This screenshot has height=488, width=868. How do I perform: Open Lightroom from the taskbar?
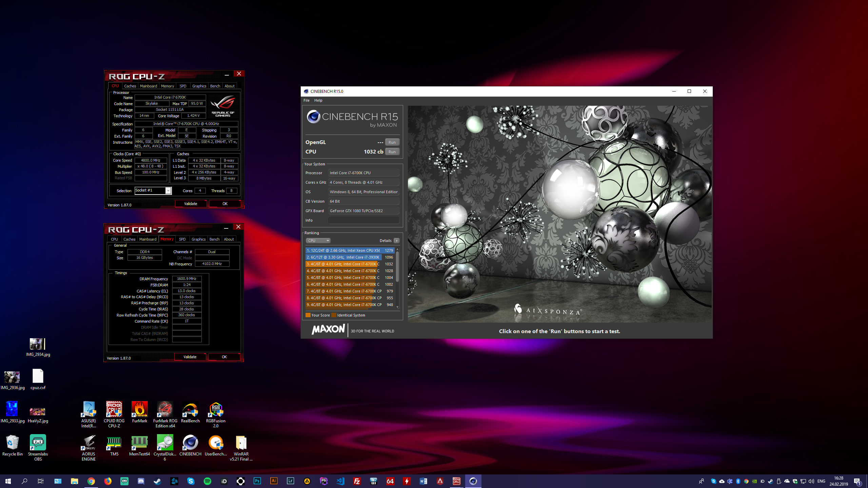coord(291,481)
